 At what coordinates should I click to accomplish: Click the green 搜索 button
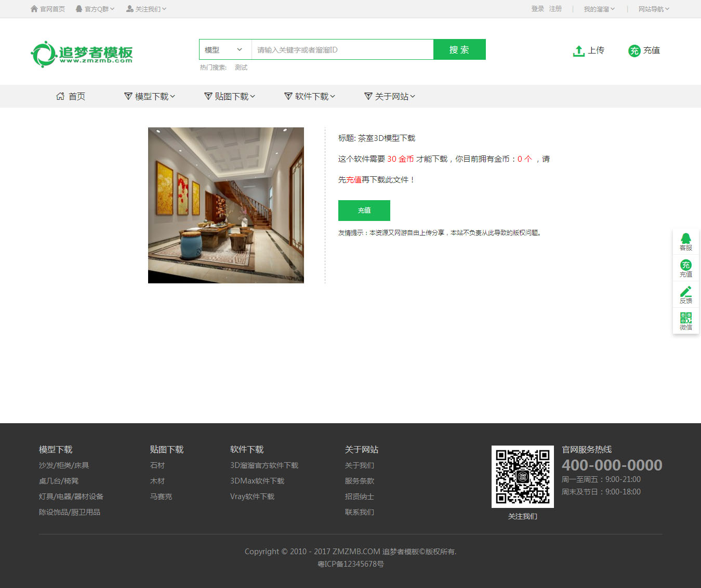[459, 49]
